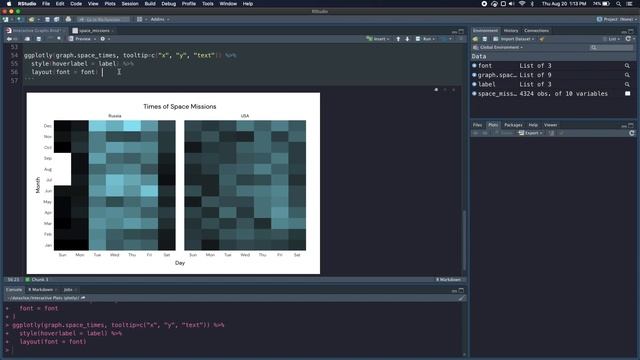This screenshot has height=360, width=640.
Task: Inspect label with its magnifier icon
Action: tap(627, 84)
